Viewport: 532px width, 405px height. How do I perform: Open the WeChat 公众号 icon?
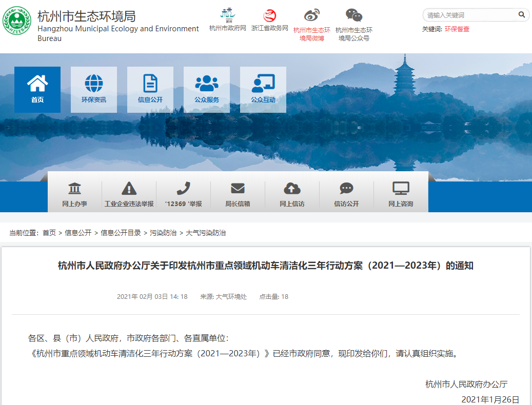tap(353, 15)
